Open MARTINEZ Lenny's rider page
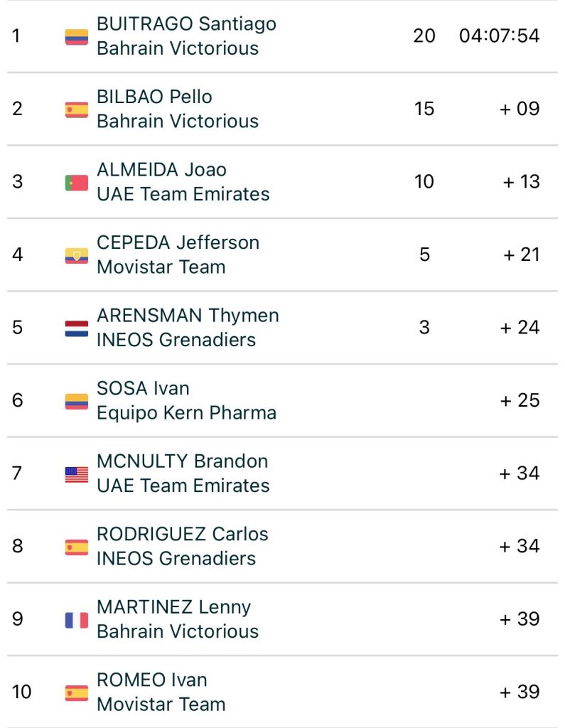This screenshot has width=565, height=728. pyautogui.click(x=173, y=607)
